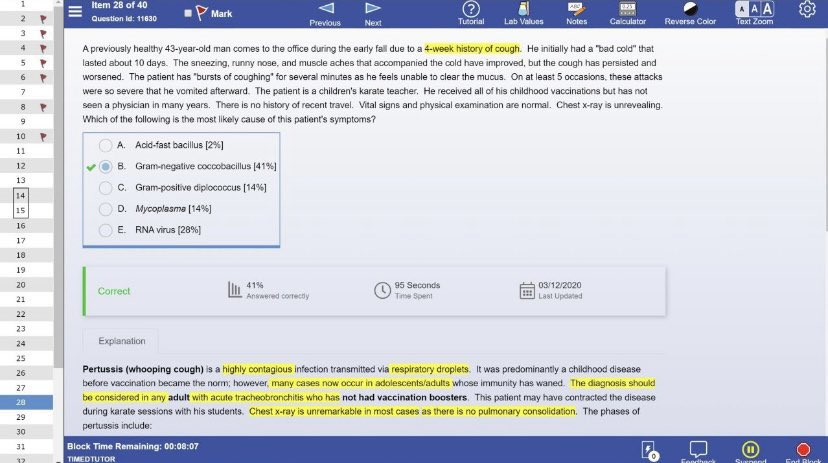Toggle Reverse Color mode
Screen dimensions: 828x463
(x=690, y=8)
